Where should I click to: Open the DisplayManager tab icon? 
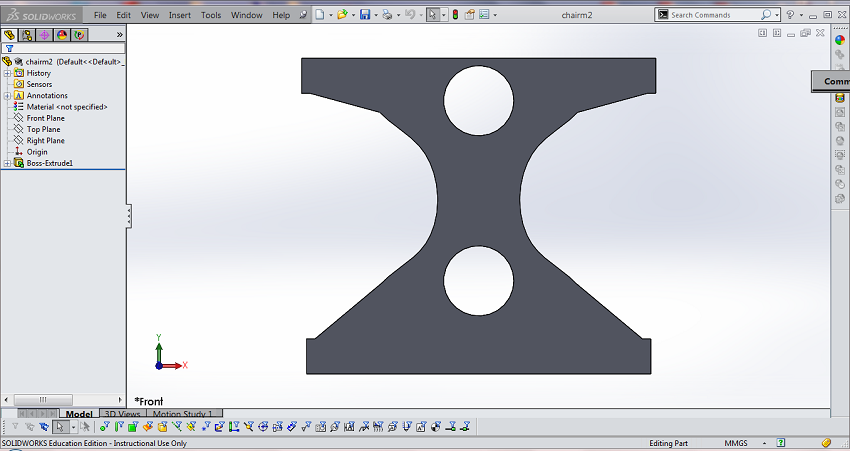click(62, 34)
